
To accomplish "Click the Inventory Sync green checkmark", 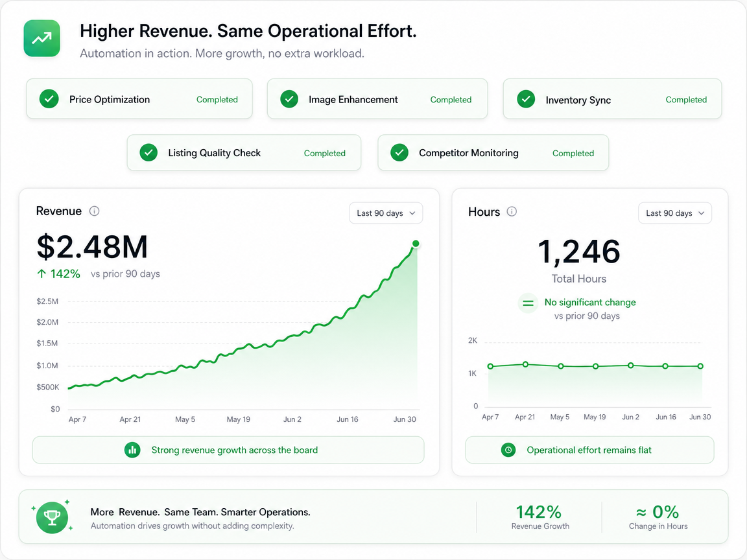I will pos(526,99).
